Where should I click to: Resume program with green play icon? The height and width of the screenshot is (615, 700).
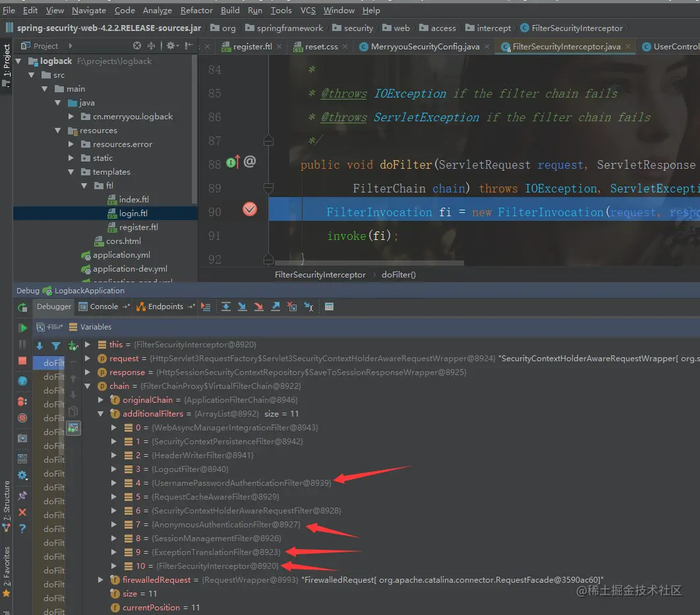click(22, 328)
